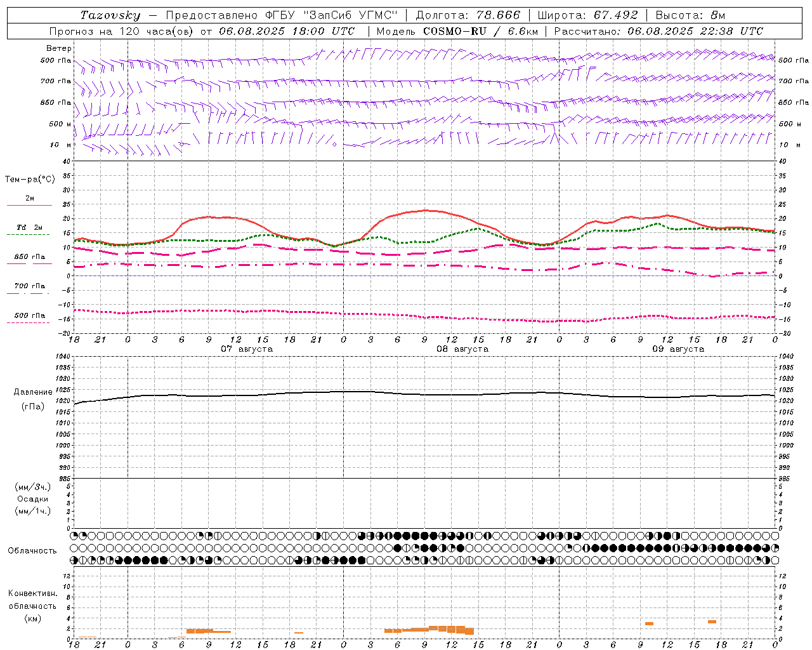Click the left '850 гПа' wind level label
The width and height of the screenshot is (812, 650).
click(x=56, y=102)
